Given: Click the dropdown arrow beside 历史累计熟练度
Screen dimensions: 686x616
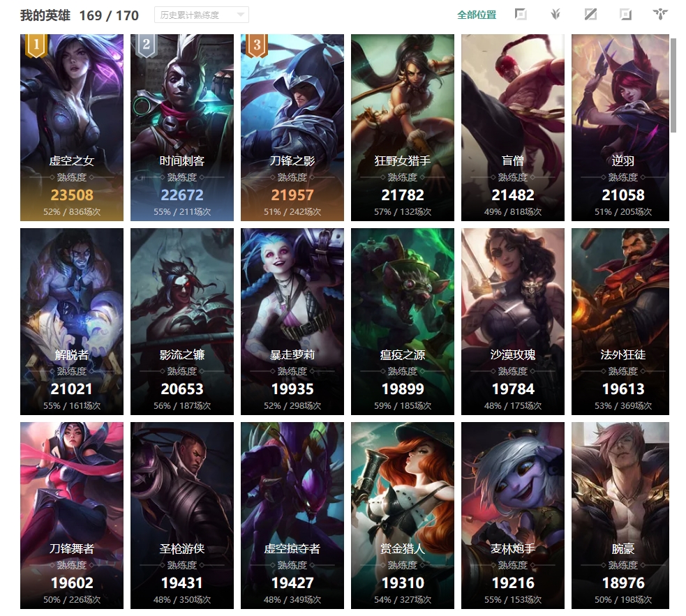Looking at the screenshot, I should tap(240, 15).
